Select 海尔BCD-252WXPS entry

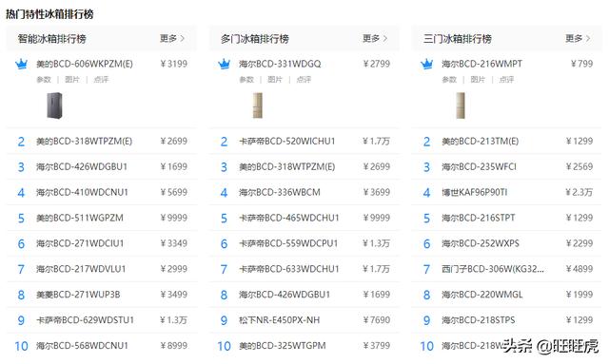point(481,243)
